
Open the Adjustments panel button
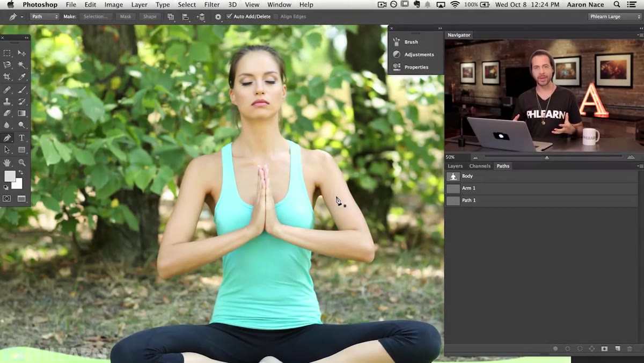tap(414, 54)
